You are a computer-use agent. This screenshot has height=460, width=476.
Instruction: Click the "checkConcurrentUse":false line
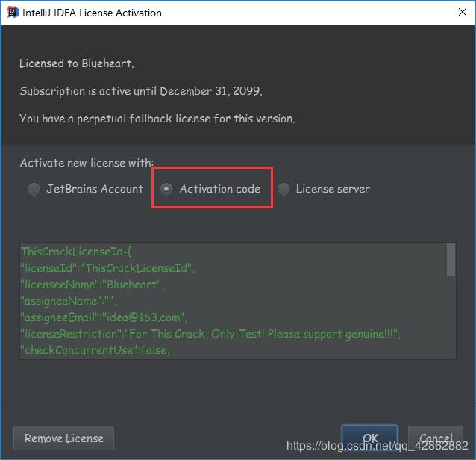95,350
